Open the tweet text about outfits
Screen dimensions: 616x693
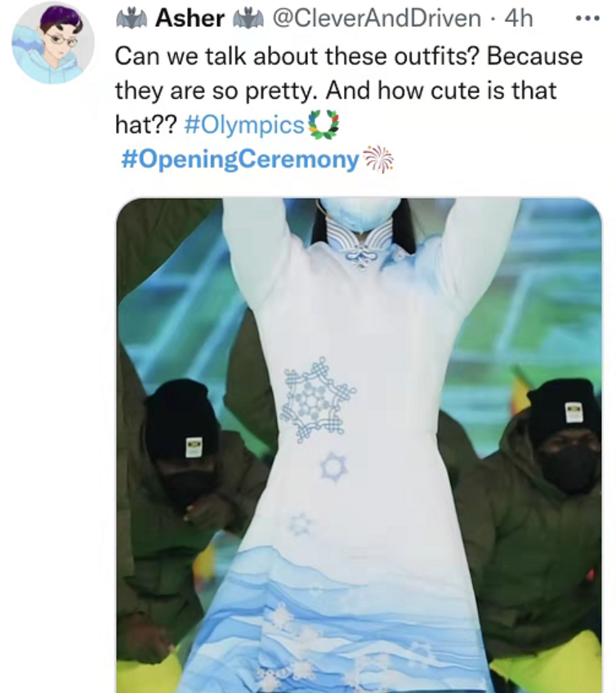point(348,90)
